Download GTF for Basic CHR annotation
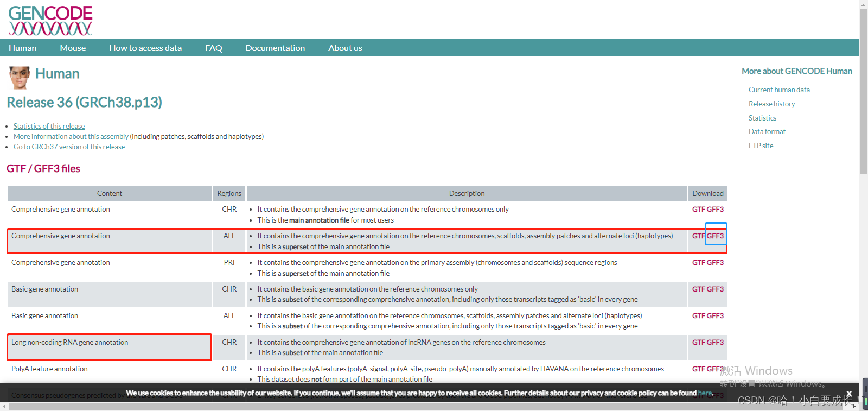 698,289
